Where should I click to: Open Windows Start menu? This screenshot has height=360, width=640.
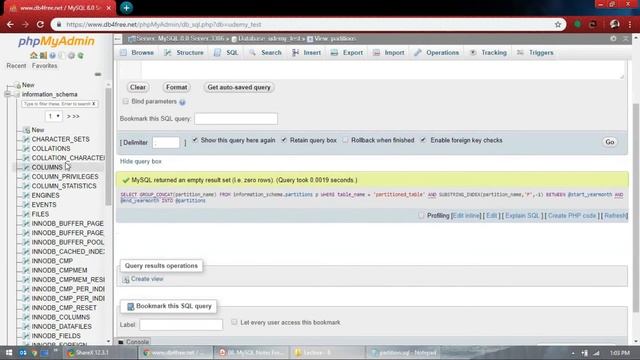tap(9, 353)
